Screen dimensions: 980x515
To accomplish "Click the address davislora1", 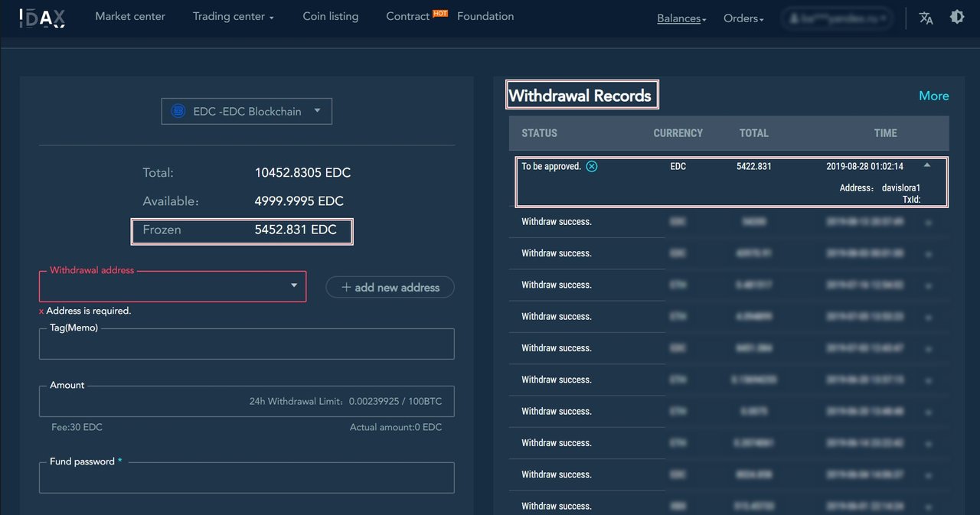I will (x=901, y=187).
